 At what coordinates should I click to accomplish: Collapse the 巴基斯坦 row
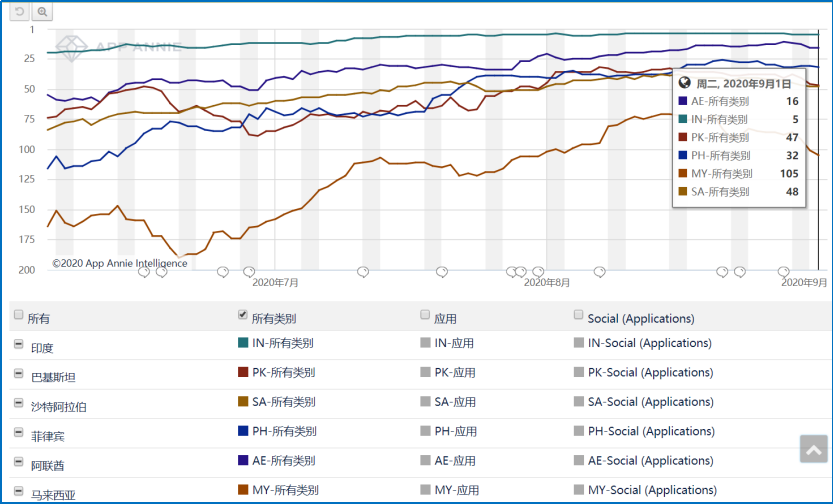click(19, 374)
